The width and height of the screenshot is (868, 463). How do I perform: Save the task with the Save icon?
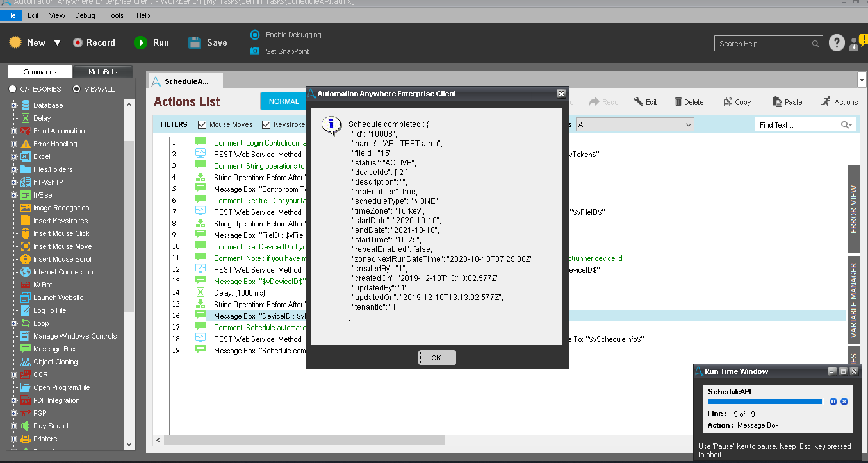[195, 42]
